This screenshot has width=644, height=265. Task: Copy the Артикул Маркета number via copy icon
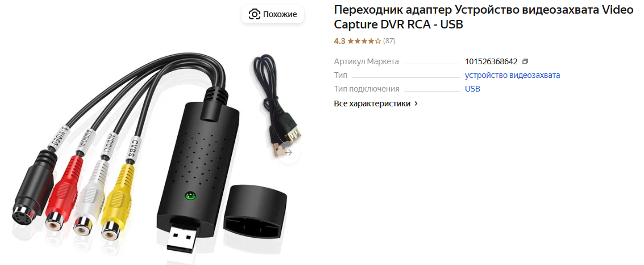(x=525, y=61)
